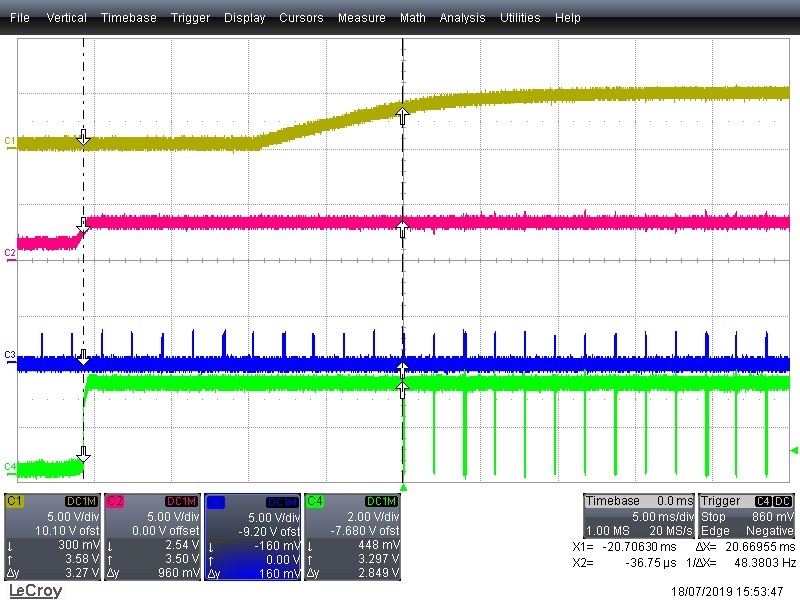Open the Vertical menu
Image resolution: width=800 pixels, height=600 pixels.
click(66, 17)
